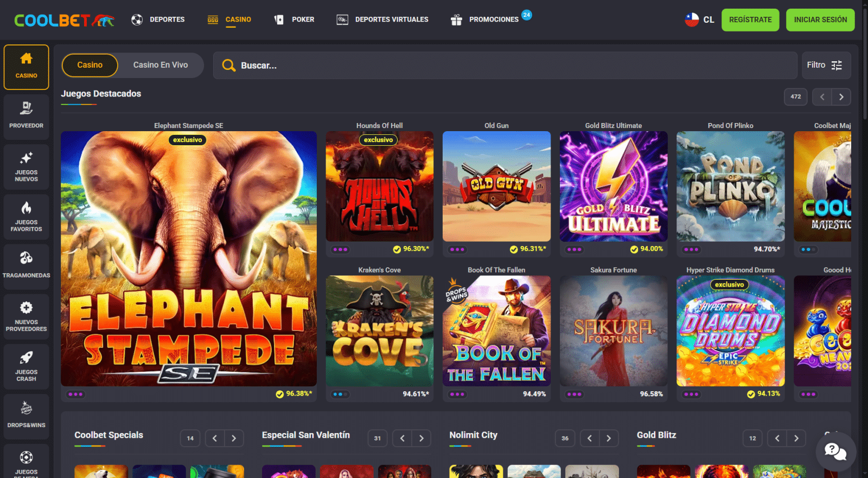Click the Iniciar Sesión button
This screenshot has width=868, height=478.
pyautogui.click(x=820, y=20)
